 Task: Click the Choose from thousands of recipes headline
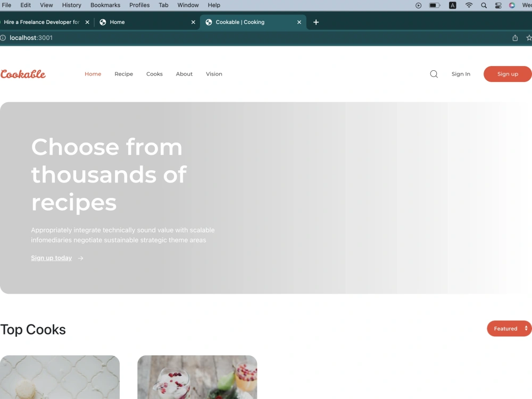109,174
